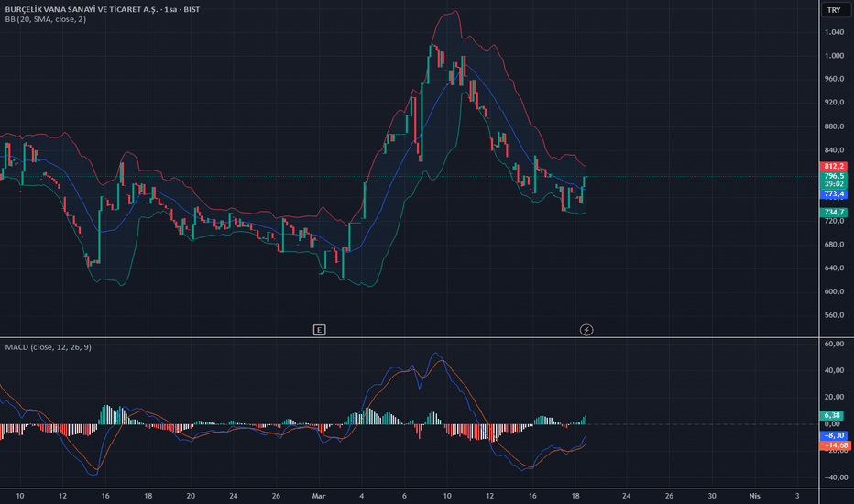This screenshot has width=854, height=504.
Task: Select the red 812,2 upper band price label
Action: point(834,166)
